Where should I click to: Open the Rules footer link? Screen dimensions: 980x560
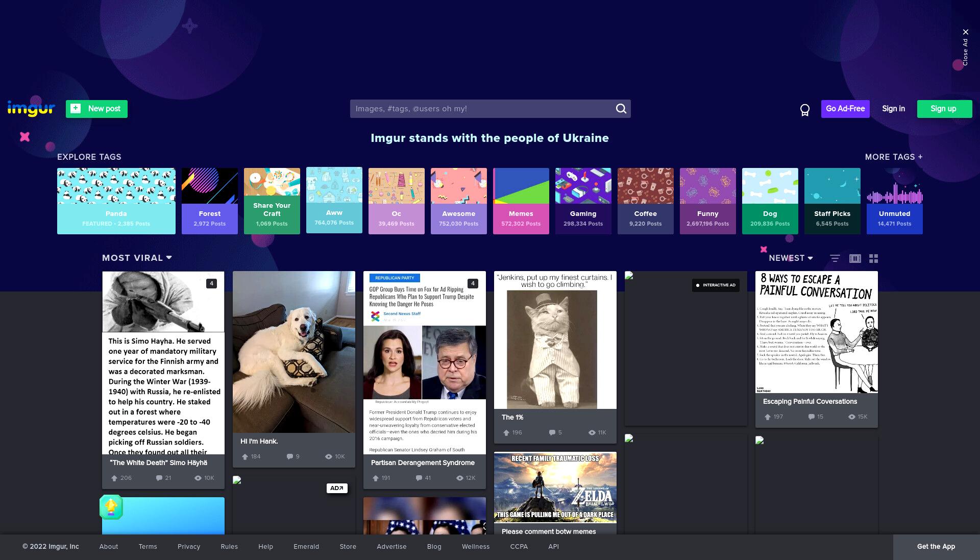pos(229,547)
